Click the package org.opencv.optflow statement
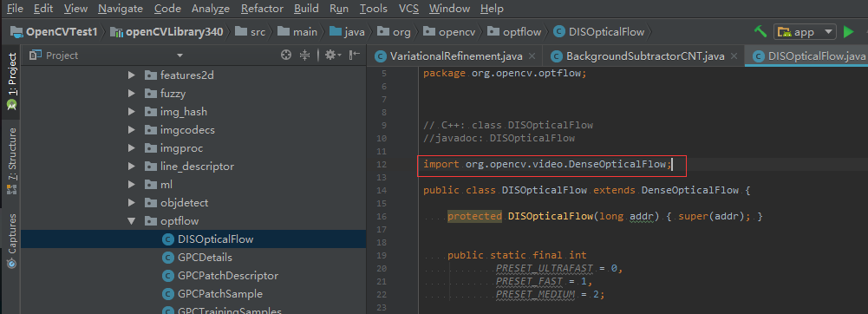The height and width of the screenshot is (314, 868). pos(505,73)
